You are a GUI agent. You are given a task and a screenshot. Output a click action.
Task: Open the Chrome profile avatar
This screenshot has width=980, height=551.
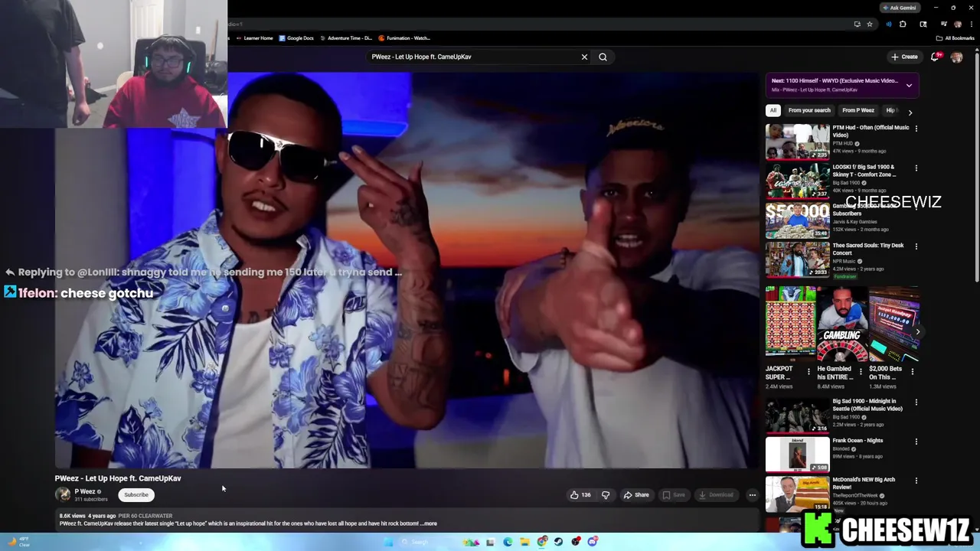(x=958, y=24)
